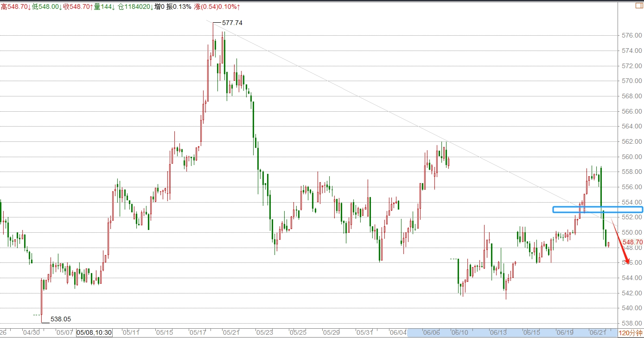Click the 05/17 date on time axis
644x338 pixels.
(198, 333)
